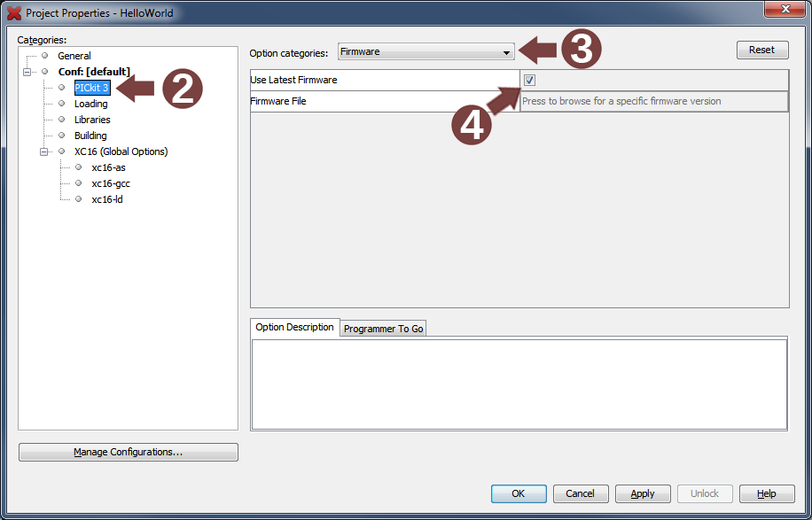Click the Reset button
812x520 pixels.
pyautogui.click(x=761, y=50)
